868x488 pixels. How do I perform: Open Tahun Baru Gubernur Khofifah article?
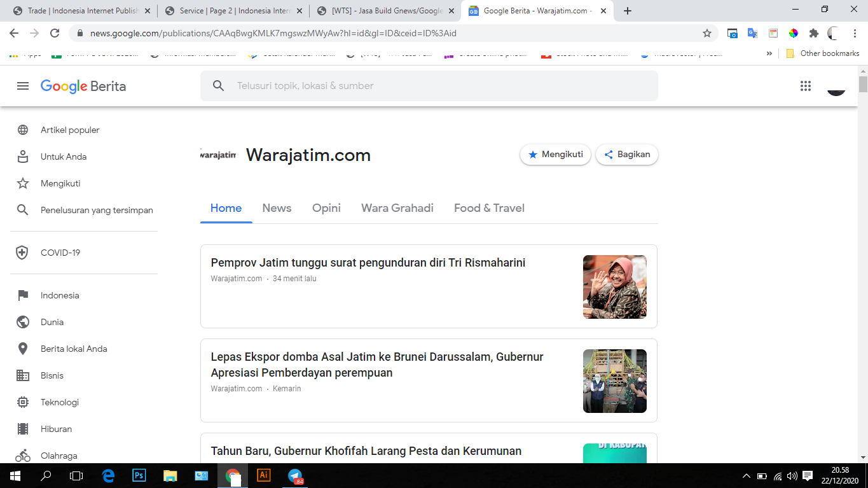click(366, 451)
